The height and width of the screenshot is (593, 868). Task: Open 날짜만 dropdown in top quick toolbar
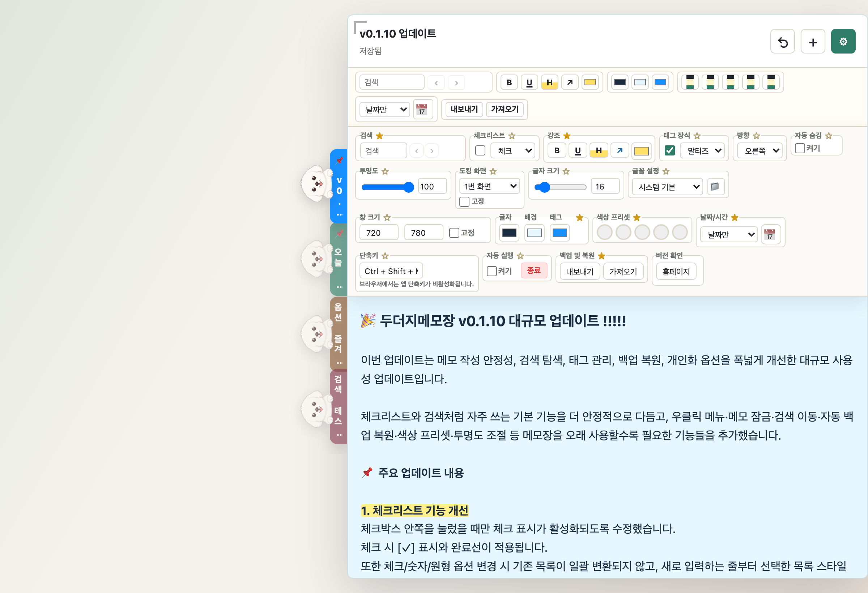tap(386, 110)
